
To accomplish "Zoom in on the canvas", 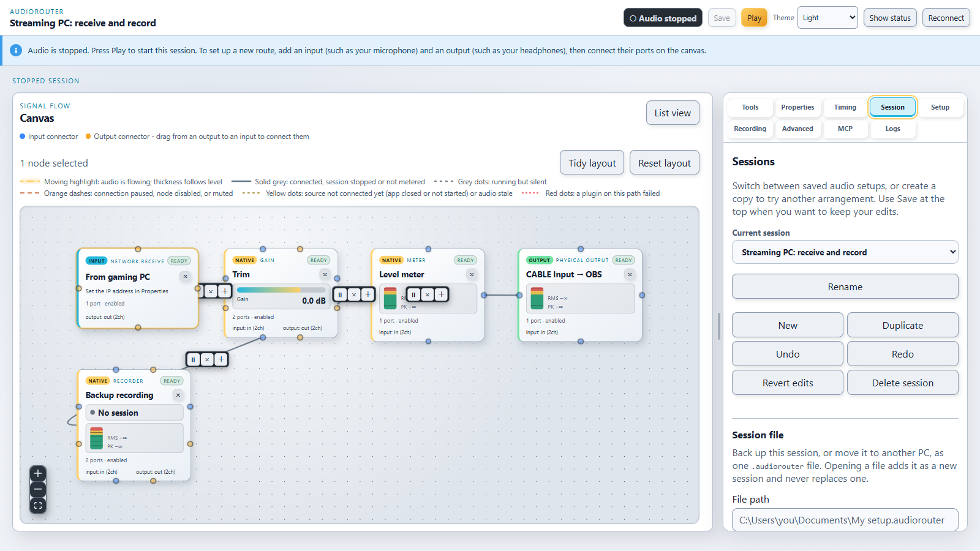I will [38, 473].
